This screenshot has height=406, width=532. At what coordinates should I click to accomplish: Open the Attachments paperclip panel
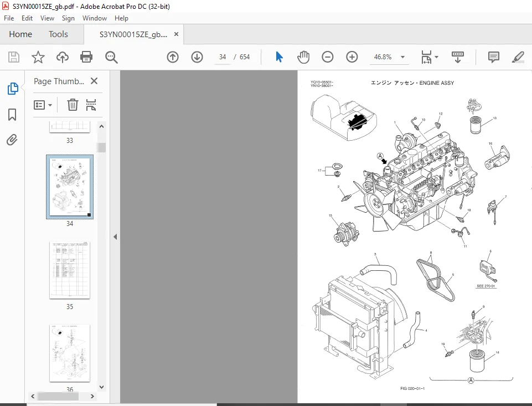(x=12, y=140)
